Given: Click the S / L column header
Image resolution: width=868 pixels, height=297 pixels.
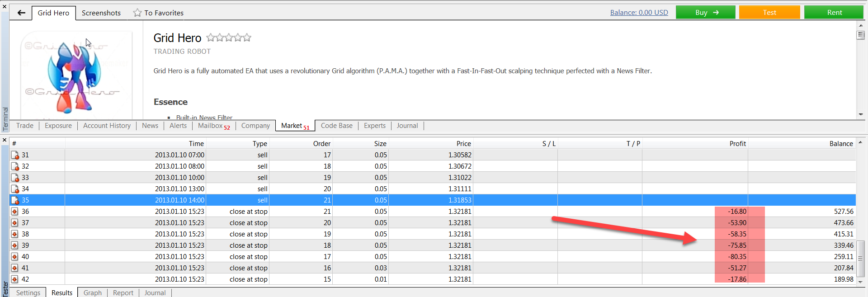Looking at the screenshot, I should [x=515, y=143].
